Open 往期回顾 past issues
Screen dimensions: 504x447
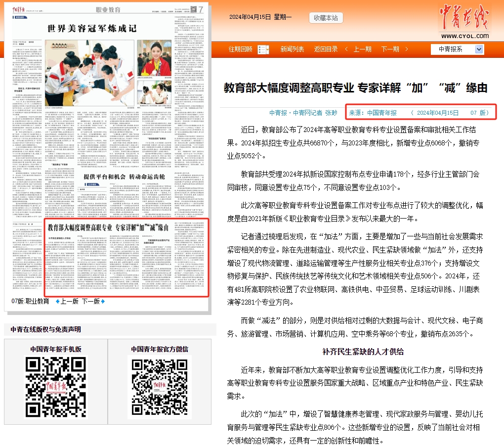240,49
